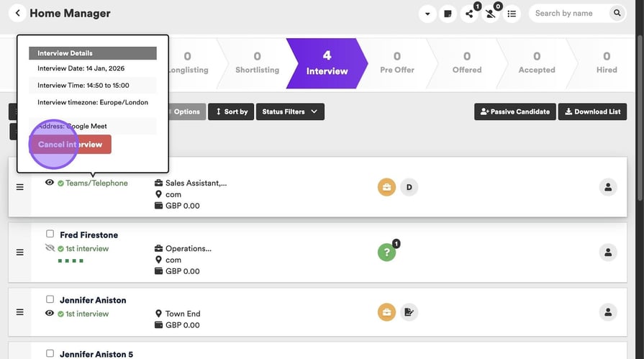Click the search magnifier icon
644x359 pixels.
coord(617,13)
